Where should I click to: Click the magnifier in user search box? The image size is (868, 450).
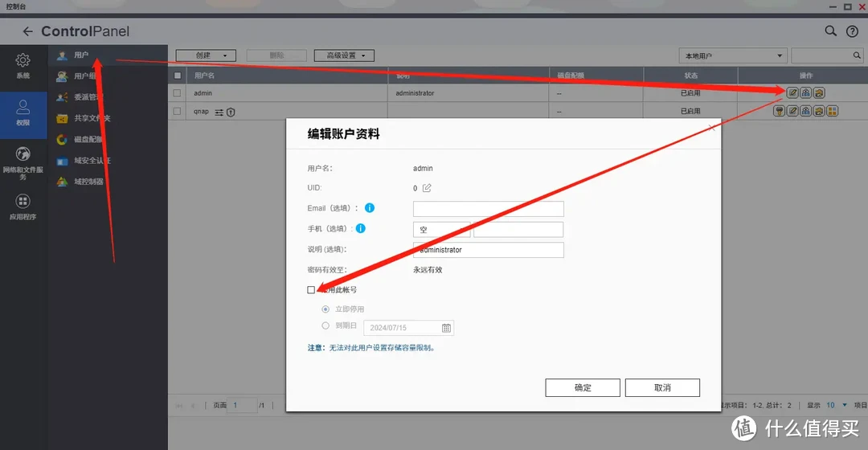pos(857,55)
